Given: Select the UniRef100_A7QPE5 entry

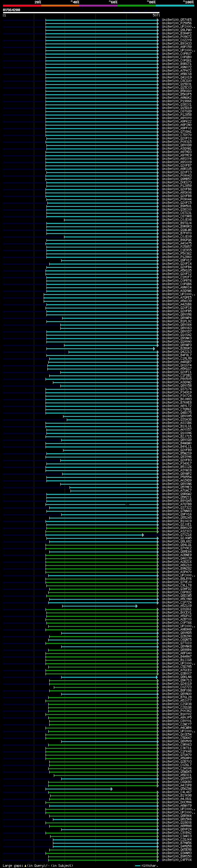Looking at the screenshot, I should (x=177, y=298).
